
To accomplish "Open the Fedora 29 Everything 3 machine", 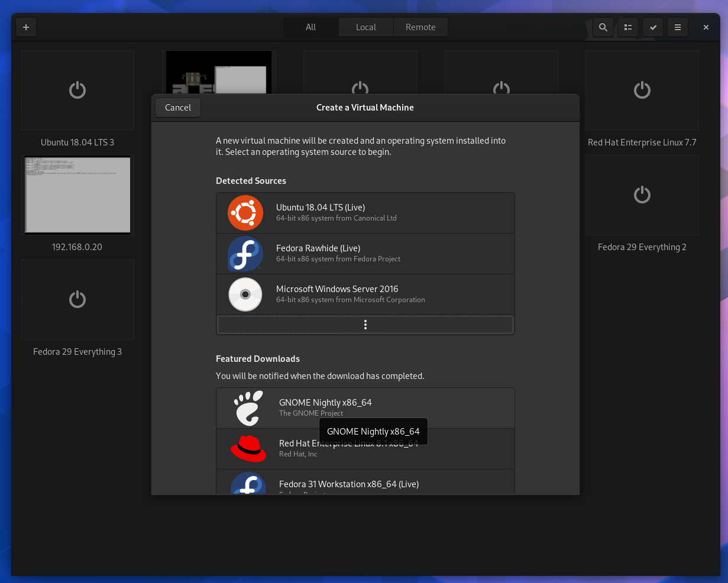I will click(x=77, y=300).
